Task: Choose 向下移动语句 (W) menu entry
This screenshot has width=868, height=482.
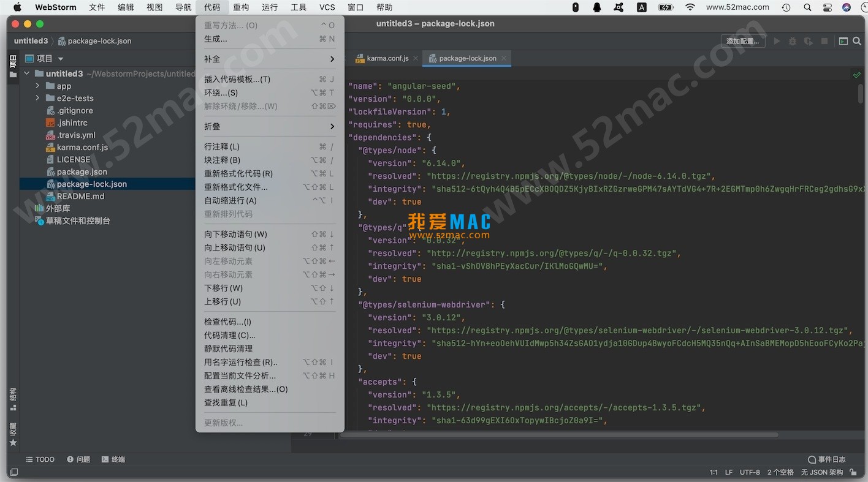Action: (x=270, y=234)
